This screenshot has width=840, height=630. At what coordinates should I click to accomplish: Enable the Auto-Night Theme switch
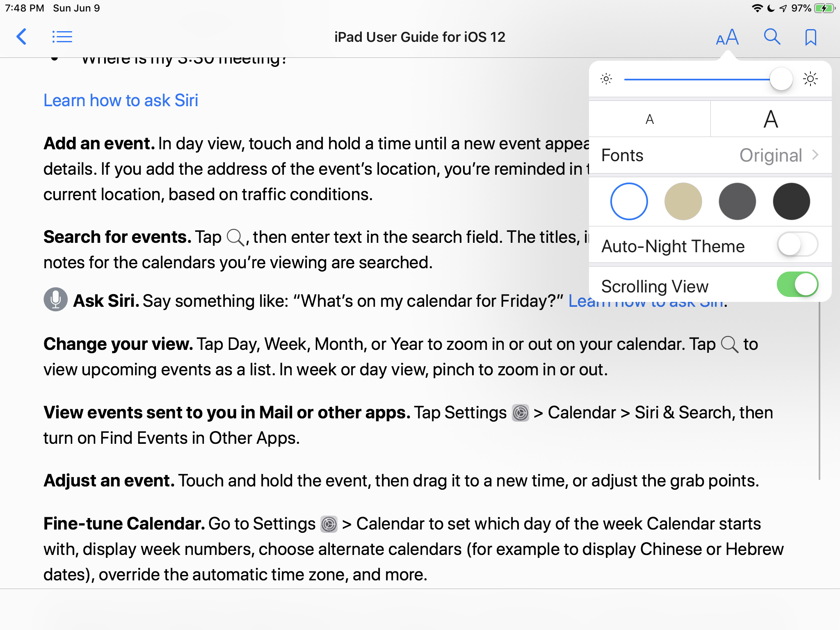tap(797, 245)
